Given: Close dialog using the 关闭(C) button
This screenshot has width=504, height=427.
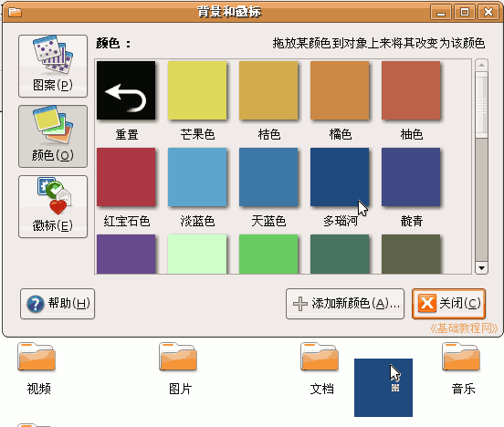Looking at the screenshot, I should tap(448, 304).
